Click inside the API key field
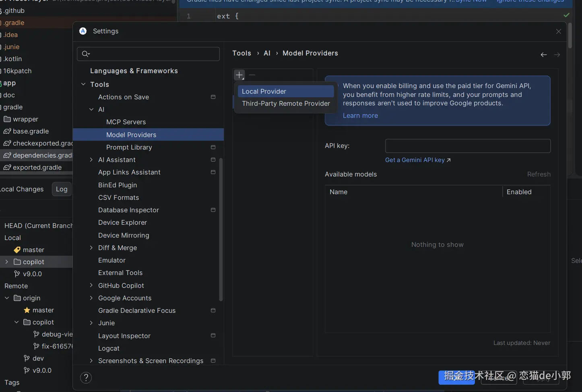The height and width of the screenshot is (392, 582). tap(468, 146)
